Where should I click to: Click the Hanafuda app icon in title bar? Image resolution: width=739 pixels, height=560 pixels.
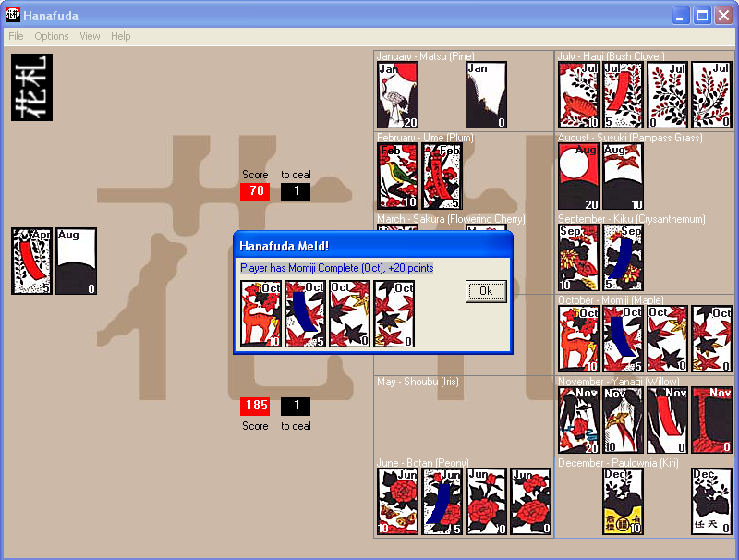(13, 15)
